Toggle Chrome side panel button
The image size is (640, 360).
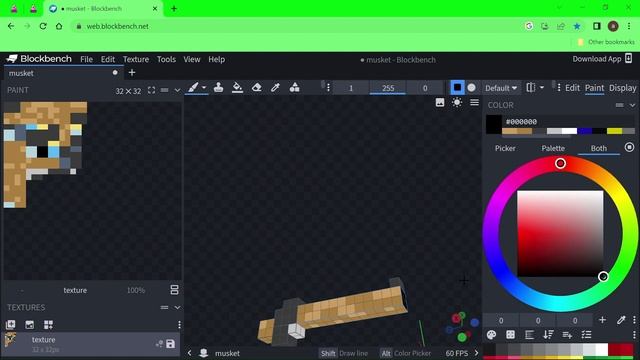596,26
